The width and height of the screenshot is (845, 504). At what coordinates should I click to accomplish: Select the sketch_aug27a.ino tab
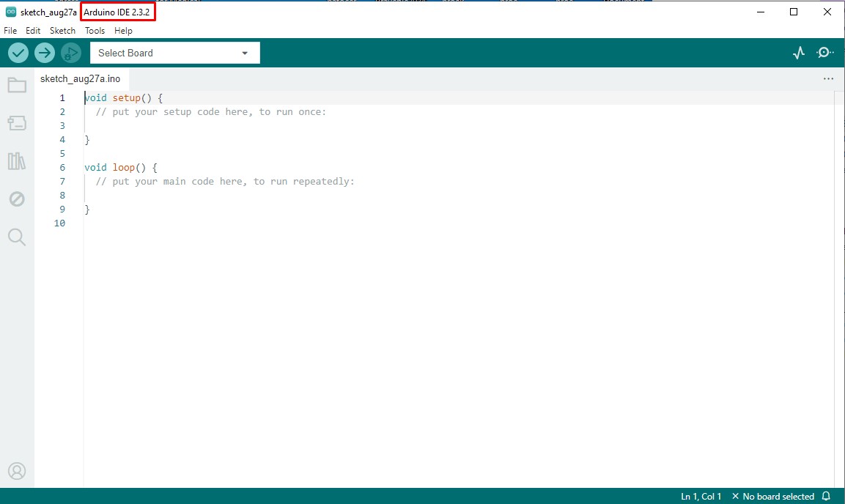point(81,78)
